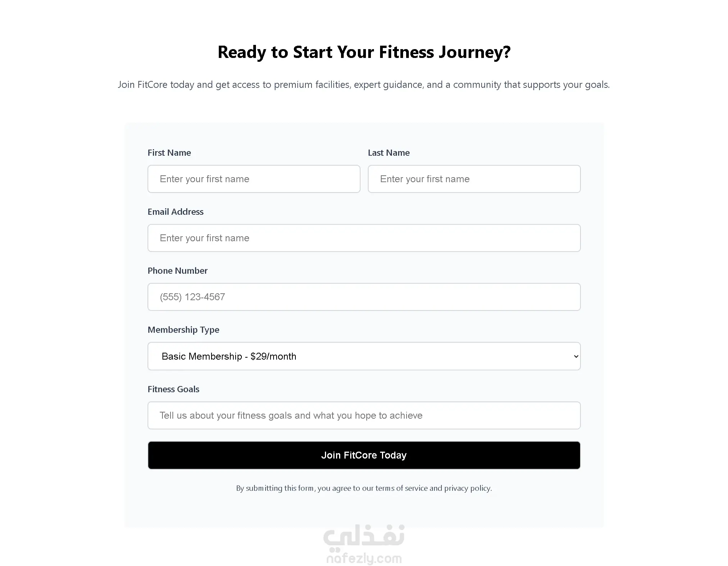728x566 pixels.
Task: Select the Phone Number field
Action: 364,297
